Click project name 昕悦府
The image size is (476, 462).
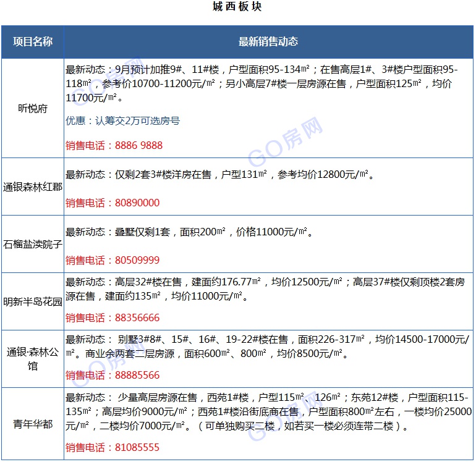33,108
